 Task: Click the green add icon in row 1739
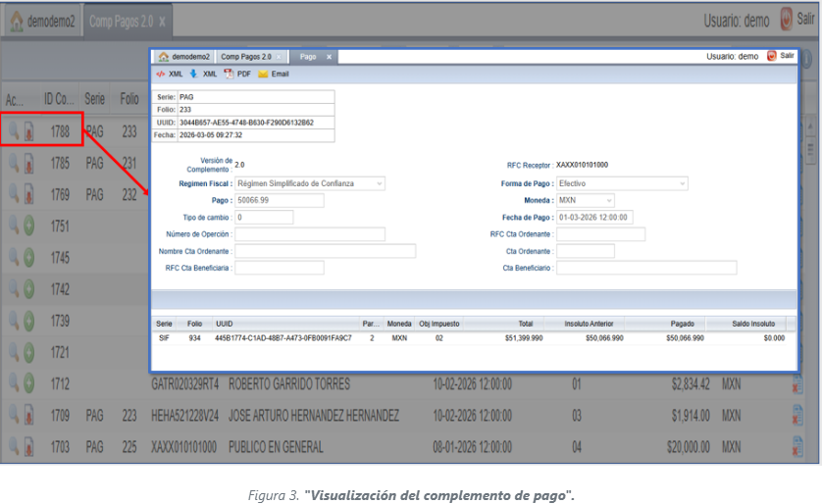29,321
